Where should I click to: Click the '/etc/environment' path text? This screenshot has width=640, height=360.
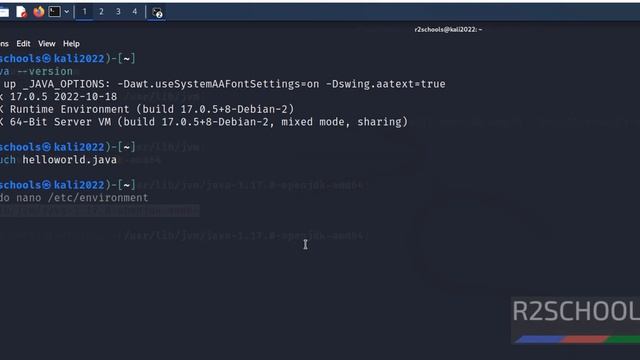pos(98,198)
